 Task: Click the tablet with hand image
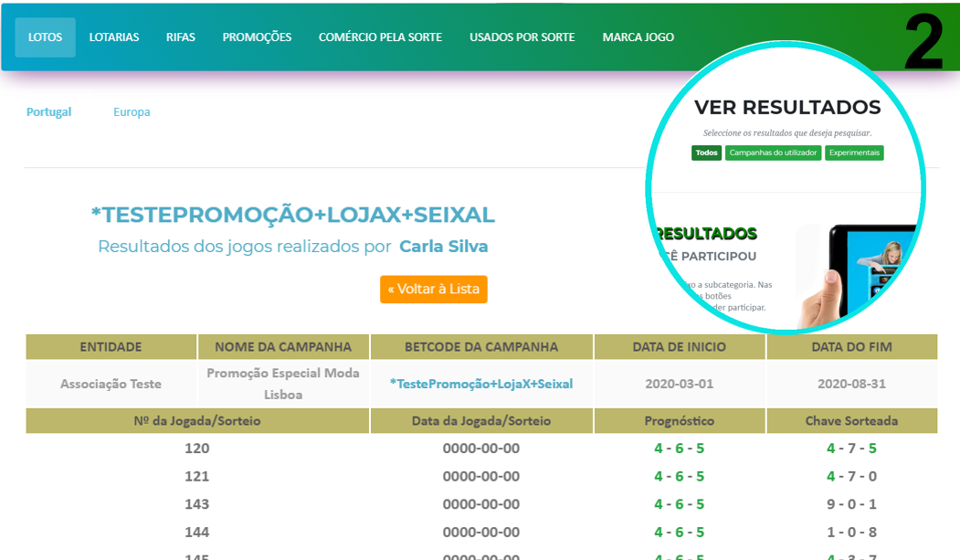(x=859, y=274)
